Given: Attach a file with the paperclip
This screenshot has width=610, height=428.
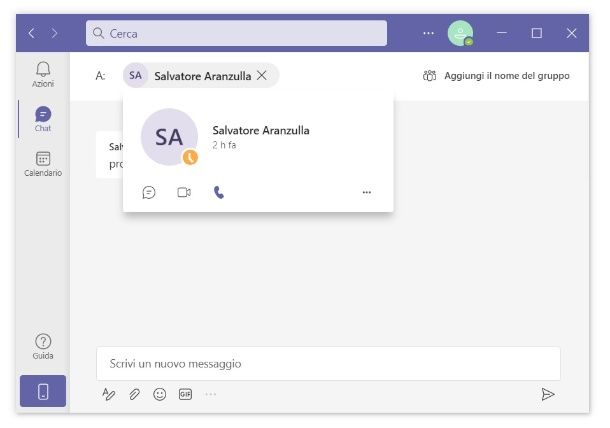Looking at the screenshot, I should tap(134, 394).
